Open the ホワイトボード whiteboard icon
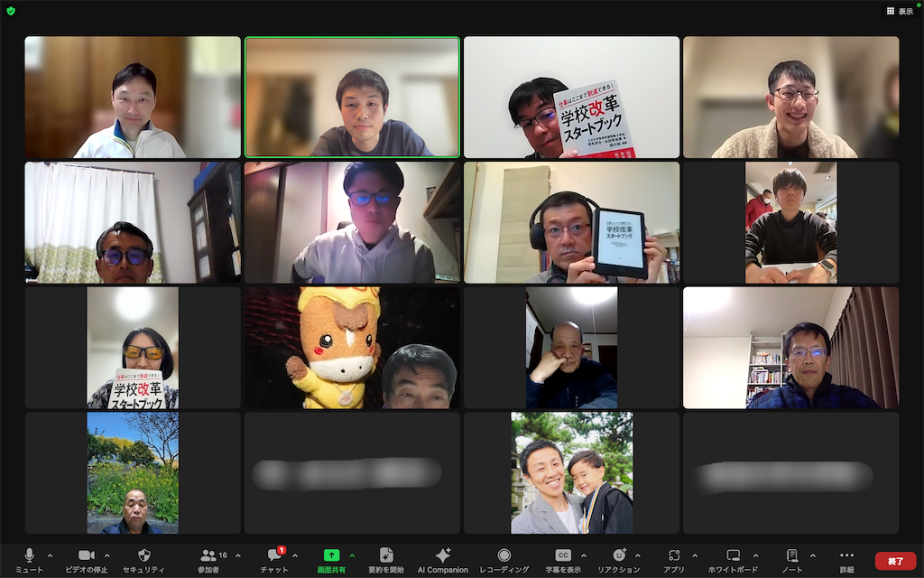924x578 pixels. [x=733, y=555]
